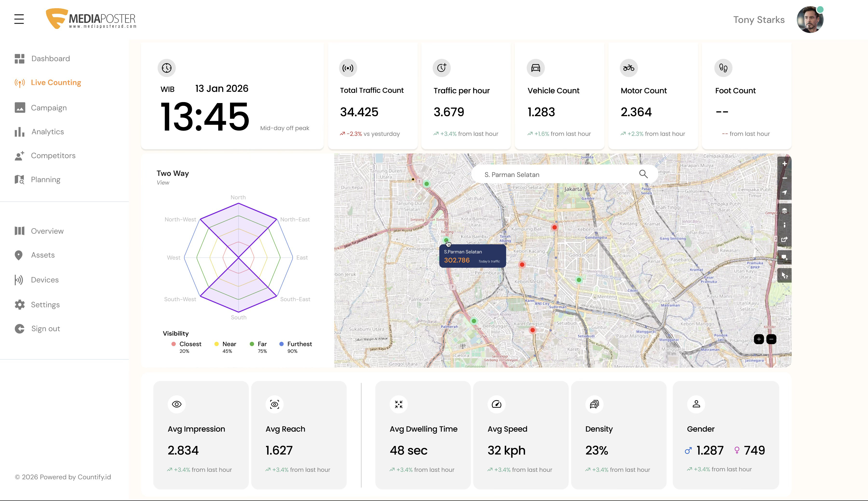Open the Overview page

click(47, 231)
